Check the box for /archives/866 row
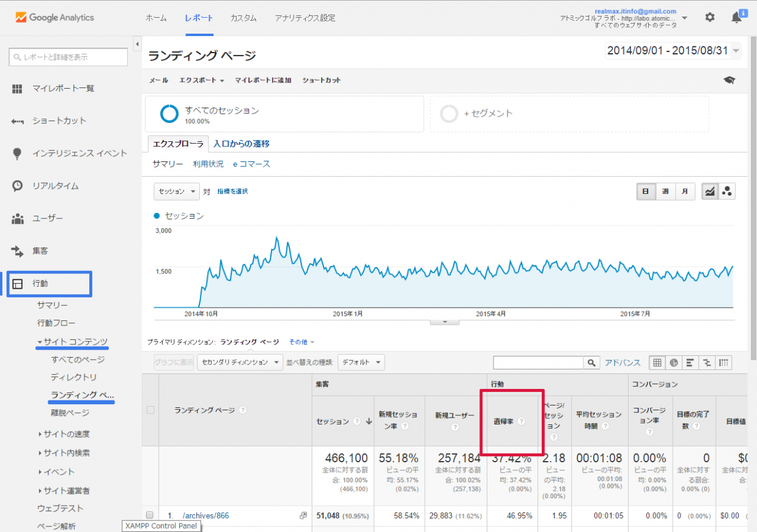757x532 pixels. 150,515
